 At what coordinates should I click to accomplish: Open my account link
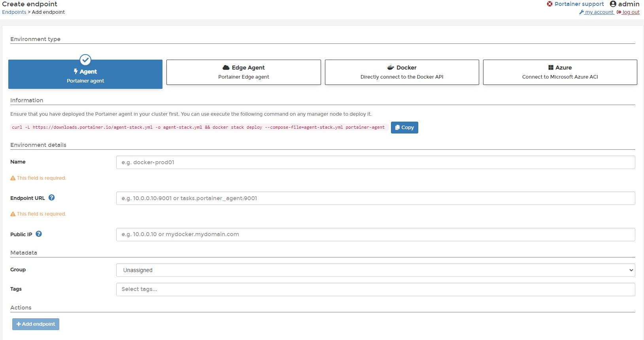pos(596,12)
